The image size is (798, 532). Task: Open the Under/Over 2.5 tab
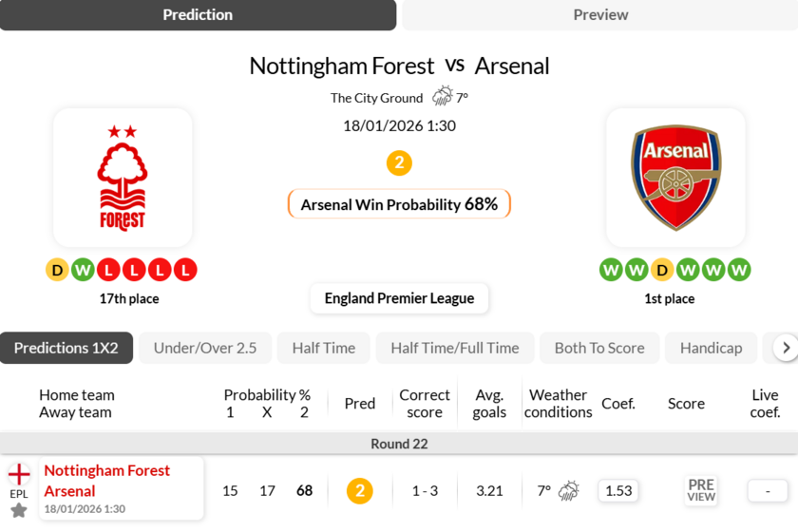pyautogui.click(x=205, y=348)
